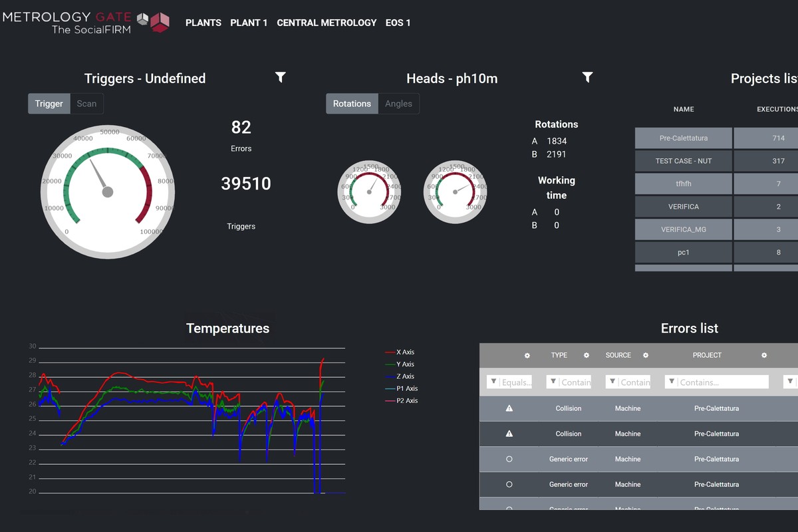Click the large Triggers gauge dial

(x=108, y=192)
